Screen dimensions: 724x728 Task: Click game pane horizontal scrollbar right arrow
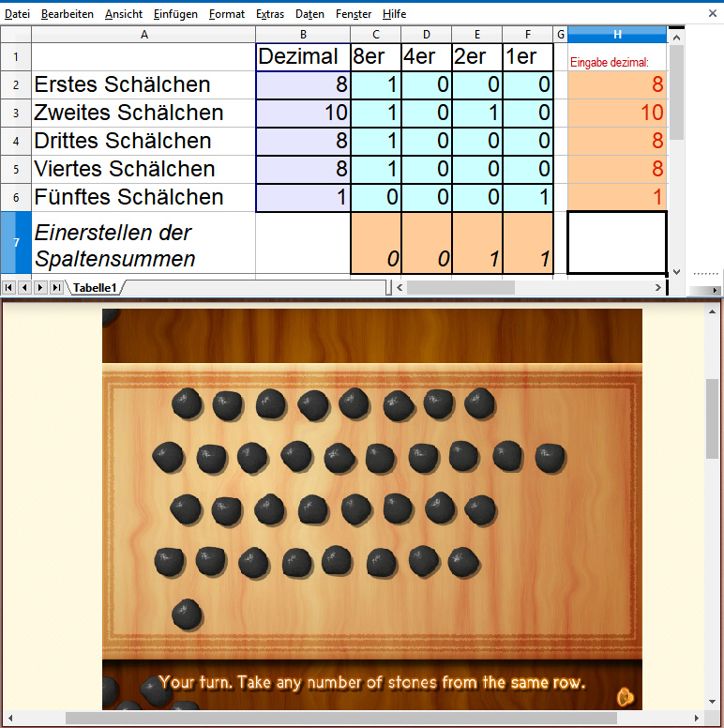[696, 718]
